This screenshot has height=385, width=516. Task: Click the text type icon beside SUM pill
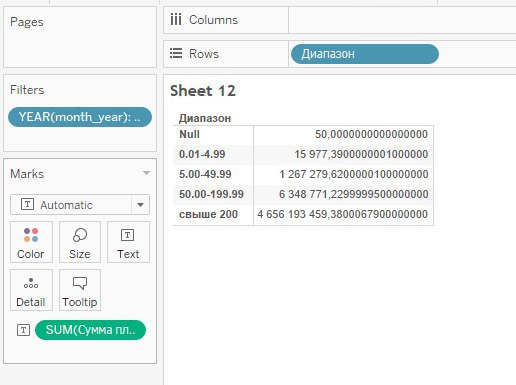coord(23,330)
